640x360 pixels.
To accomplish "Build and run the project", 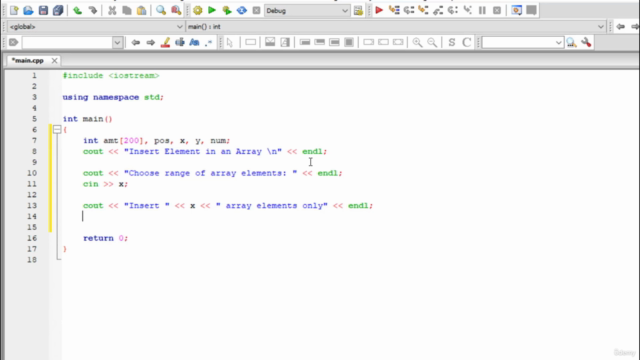I will pyautogui.click(x=227, y=10).
